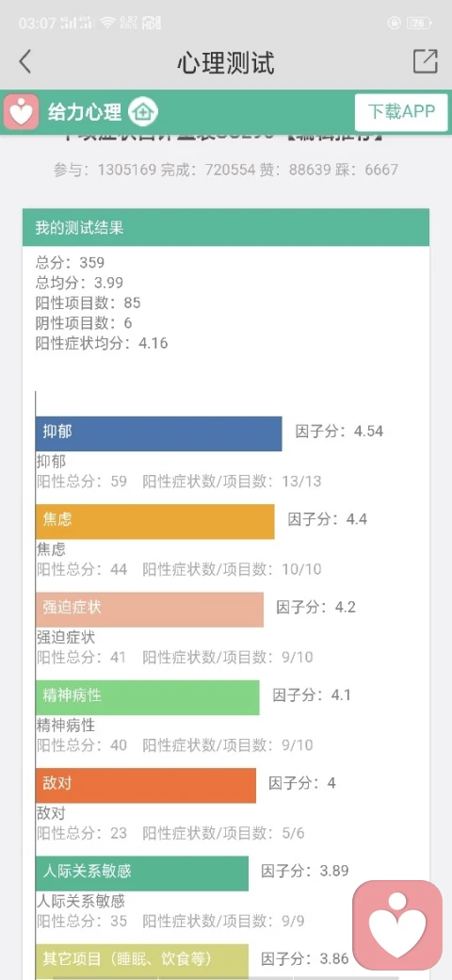The width and height of the screenshot is (452, 980).
Task: Tap the battery indicator in status bar
Action: (x=418, y=24)
